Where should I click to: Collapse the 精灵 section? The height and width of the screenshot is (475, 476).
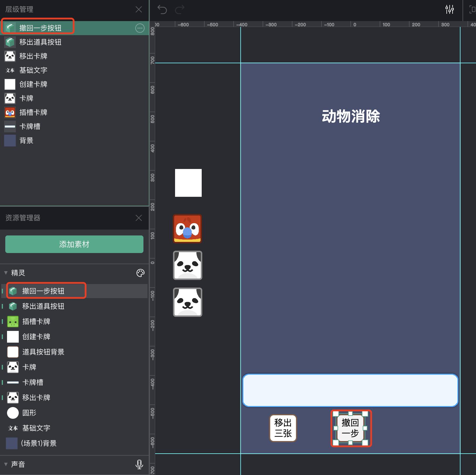coord(6,273)
